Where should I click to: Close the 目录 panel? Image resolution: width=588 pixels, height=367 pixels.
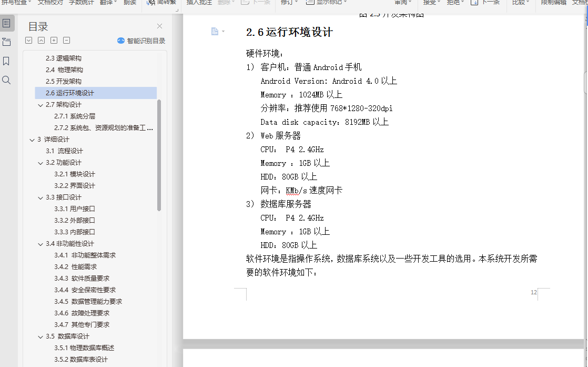(x=160, y=26)
